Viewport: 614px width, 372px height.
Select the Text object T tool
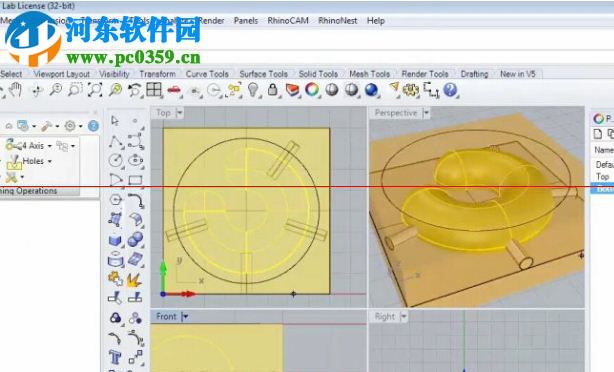tap(115, 357)
